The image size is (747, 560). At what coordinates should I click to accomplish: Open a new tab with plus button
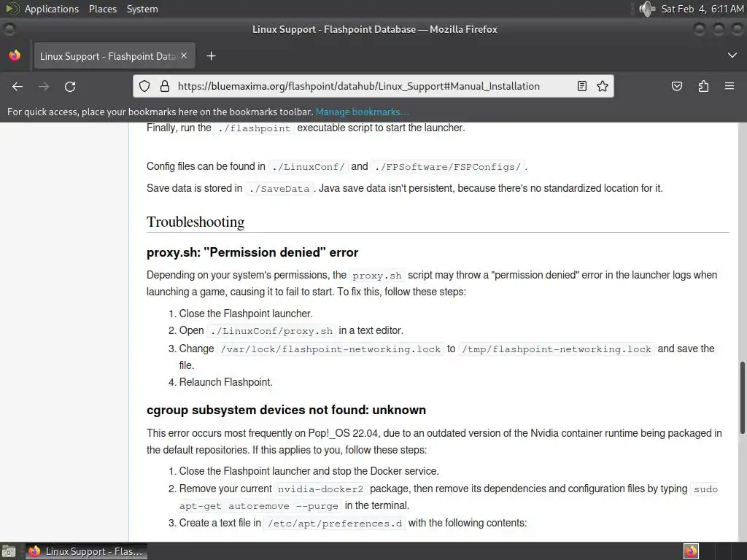[211, 56]
